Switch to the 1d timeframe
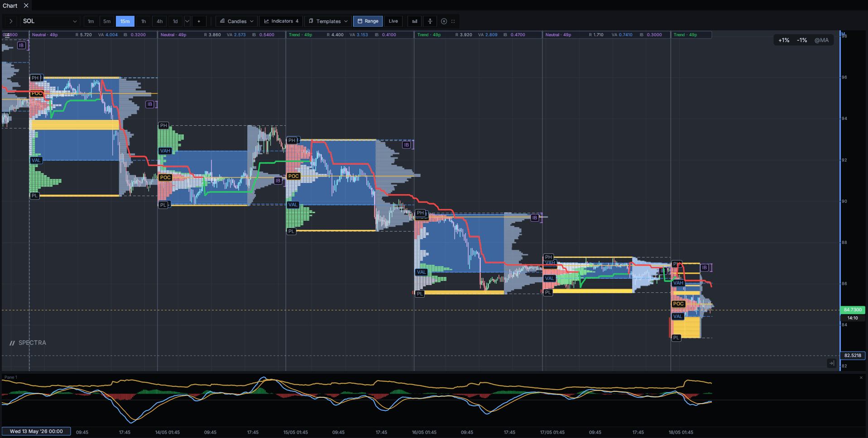The image size is (868, 438). click(x=175, y=21)
